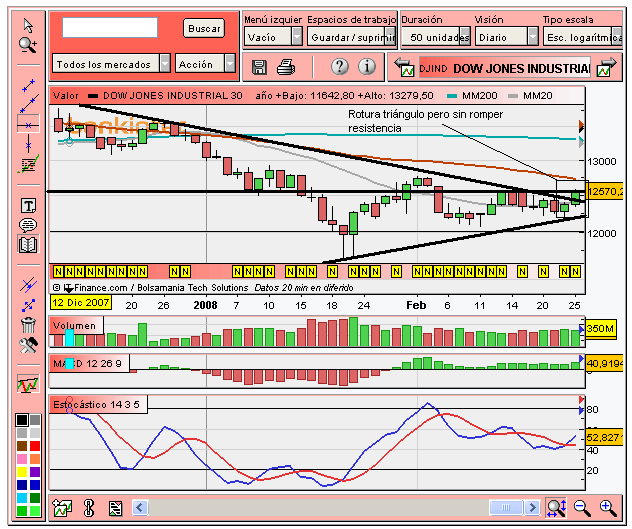Click the horizontal scrollbar thumb
Screen dimensions: 632x529
point(506,507)
